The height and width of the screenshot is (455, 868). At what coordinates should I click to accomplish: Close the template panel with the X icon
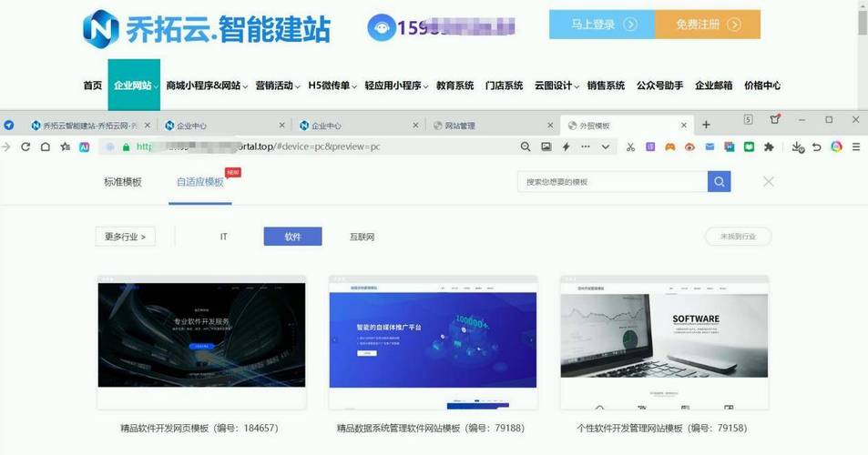click(x=769, y=182)
